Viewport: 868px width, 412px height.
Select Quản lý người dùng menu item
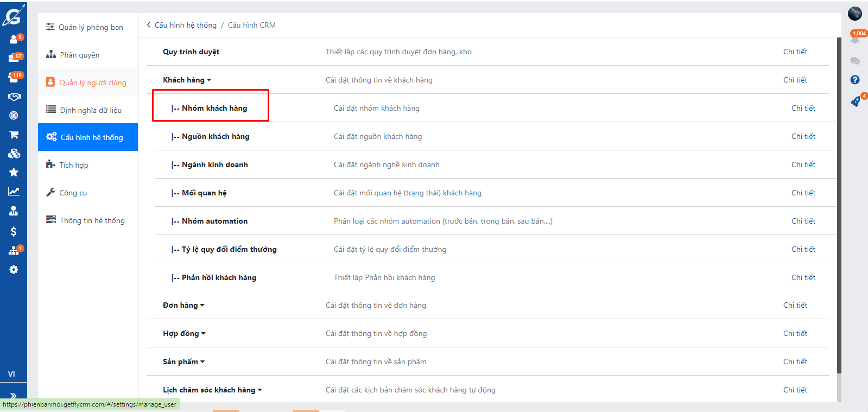[92, 83]
